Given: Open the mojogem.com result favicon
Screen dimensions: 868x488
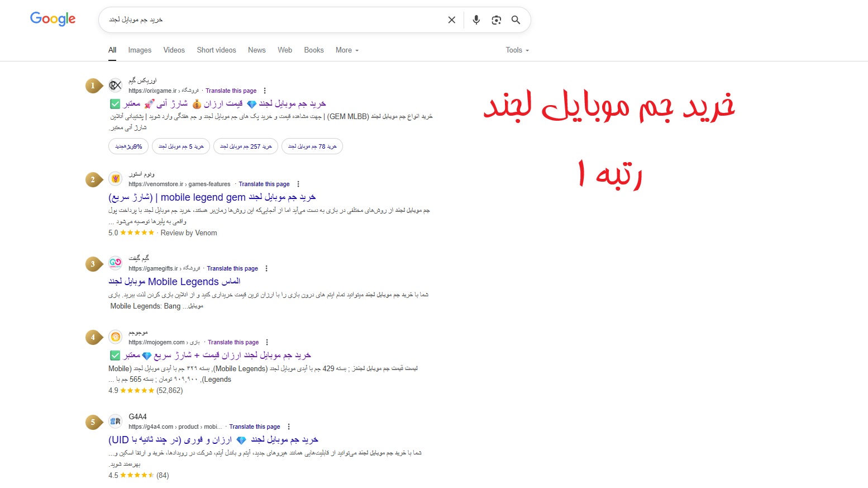Looking at the screenshot, I should (115, 337).
